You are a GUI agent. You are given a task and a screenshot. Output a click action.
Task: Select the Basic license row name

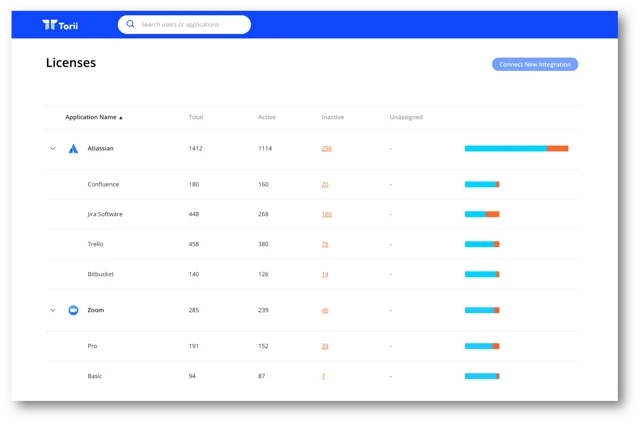coord(95,376)
